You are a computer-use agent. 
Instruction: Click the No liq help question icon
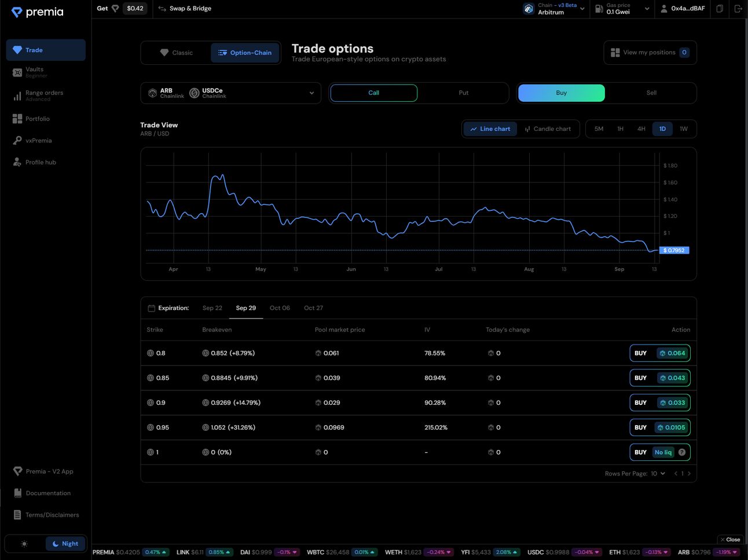pos(682,452)
